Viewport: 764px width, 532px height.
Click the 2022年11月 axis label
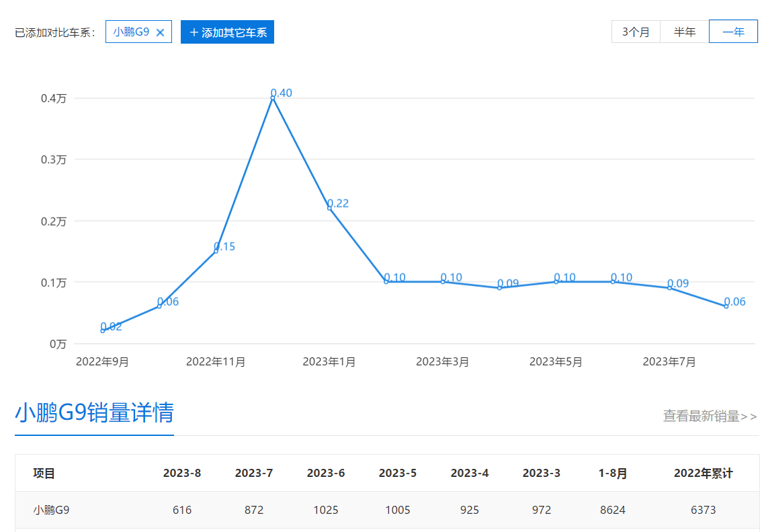point(216,362)
